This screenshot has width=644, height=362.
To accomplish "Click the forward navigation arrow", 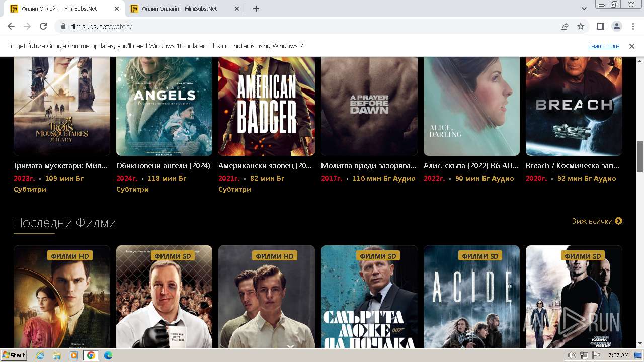I will pyautogui.click(x=27, y=26).
